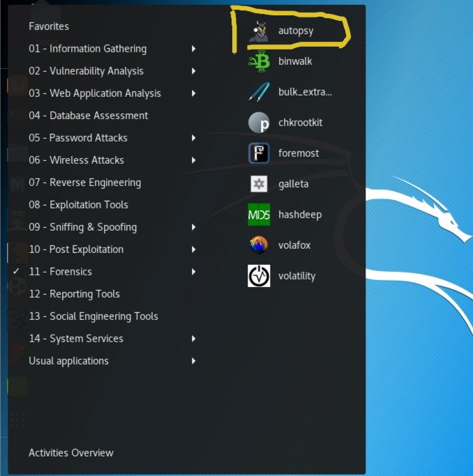Screen dimensions: 473x476
Task: Select the bulk_extra... entry label
Action: (305, 92)
